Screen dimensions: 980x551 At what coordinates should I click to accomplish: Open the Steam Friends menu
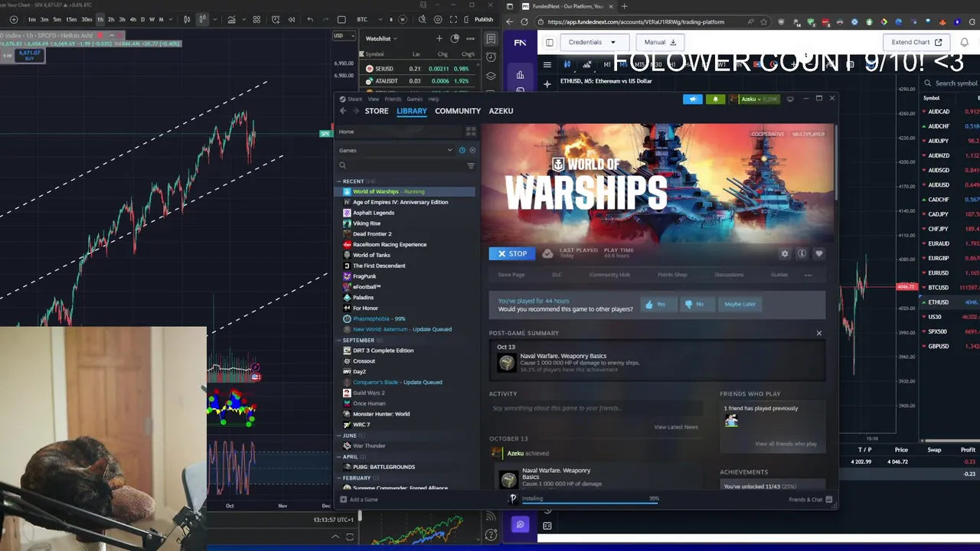pos(393,99)
